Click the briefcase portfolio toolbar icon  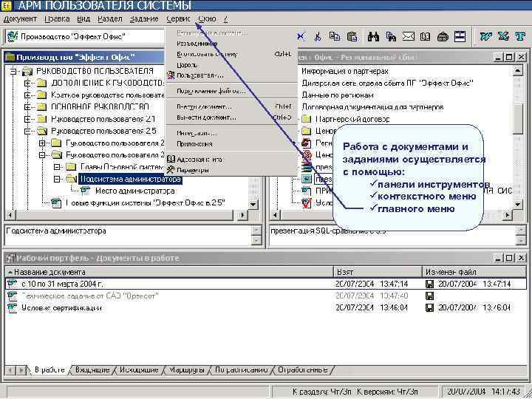pyautogui.click(x=443, y=36)
